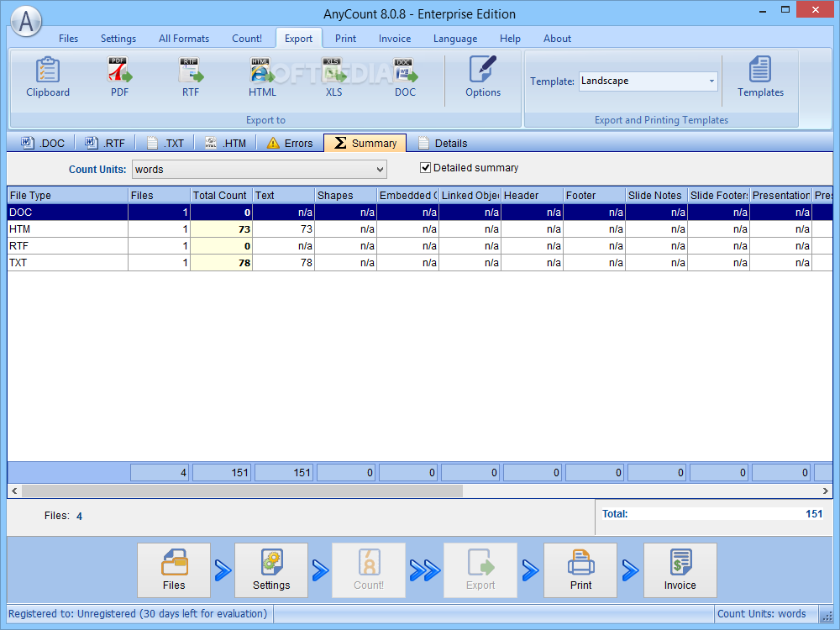This screenshot has width=840, height=630.
Task: Click the scrollbar right arrow
Action: [825, 491]
